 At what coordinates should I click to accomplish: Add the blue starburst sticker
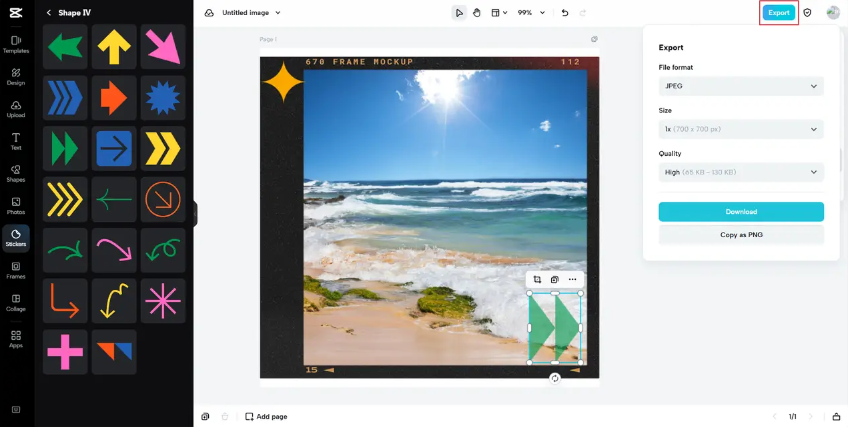click(x=163, y=98)
